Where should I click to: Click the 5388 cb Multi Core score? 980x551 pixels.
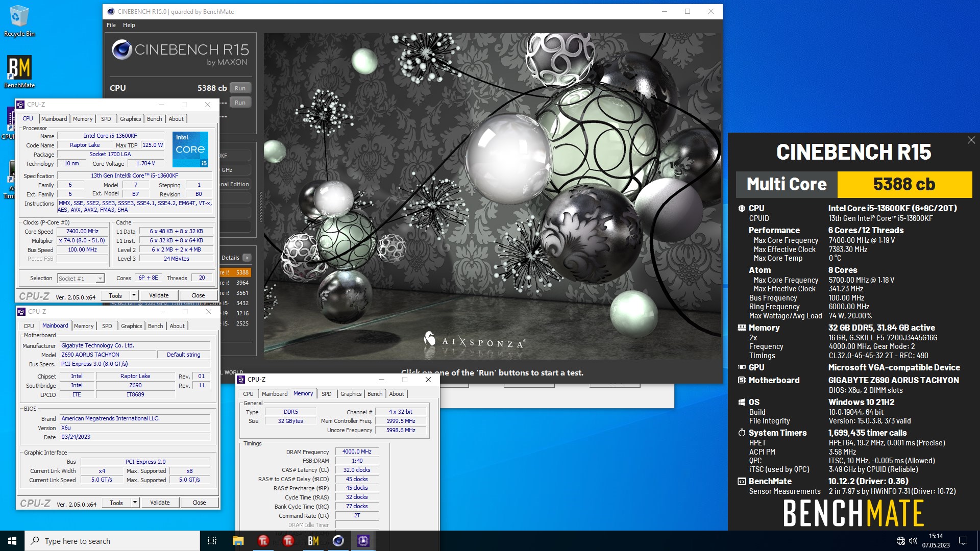tap(904, 184)
